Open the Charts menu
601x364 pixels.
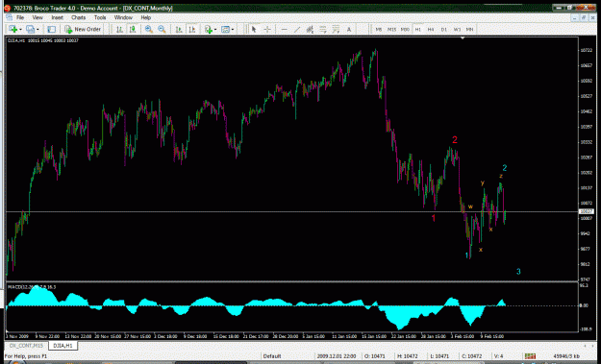[x=79, y=17]
